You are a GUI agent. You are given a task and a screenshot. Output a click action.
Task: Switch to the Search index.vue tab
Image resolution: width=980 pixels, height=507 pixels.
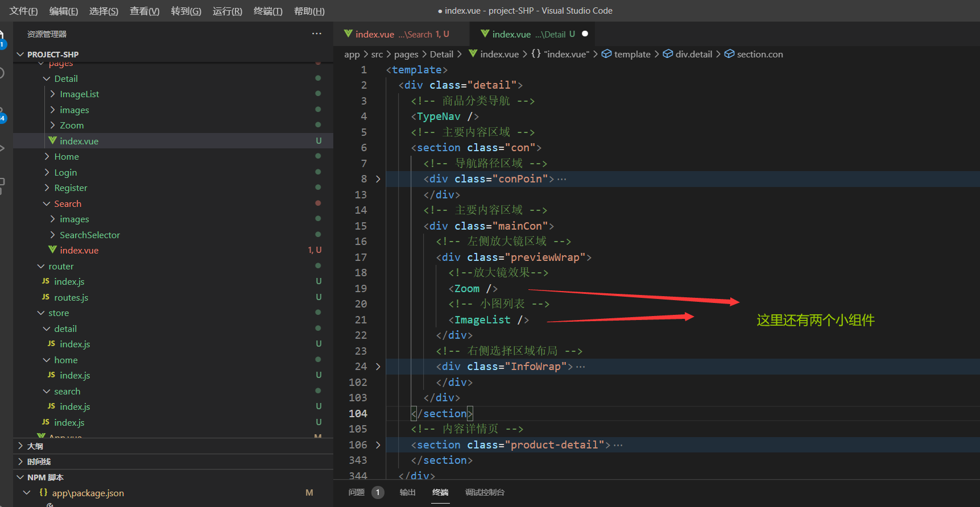[x=400, y=34]
